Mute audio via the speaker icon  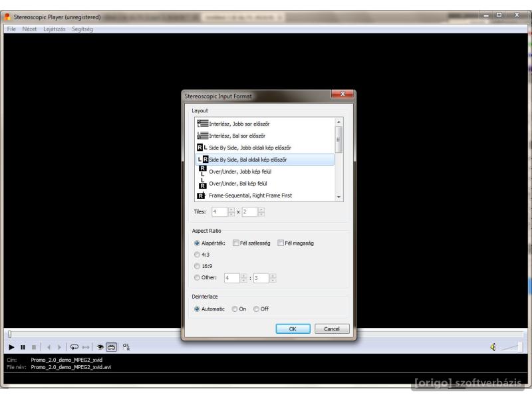coord(493,346)
